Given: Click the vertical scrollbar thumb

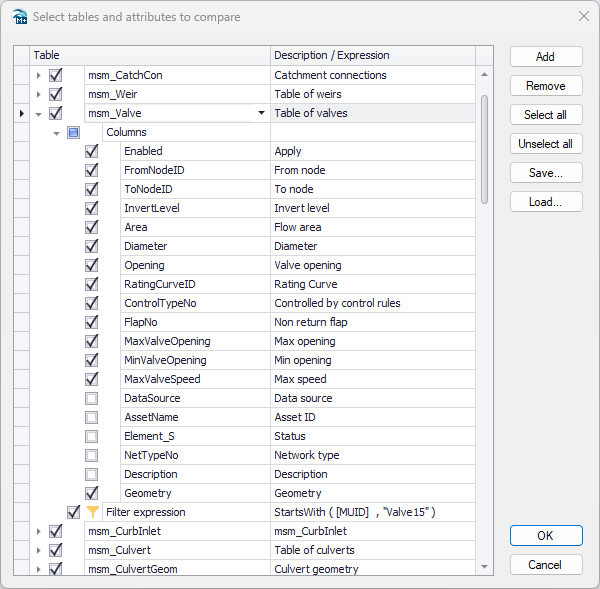Looking at the screenshot, I should click(484, 149).
